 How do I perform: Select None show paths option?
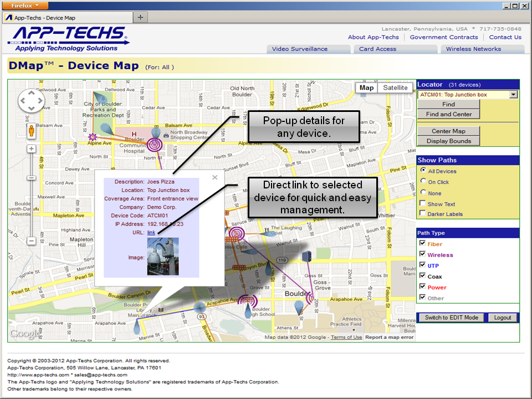pyautogui.click(x=423, y=192)
